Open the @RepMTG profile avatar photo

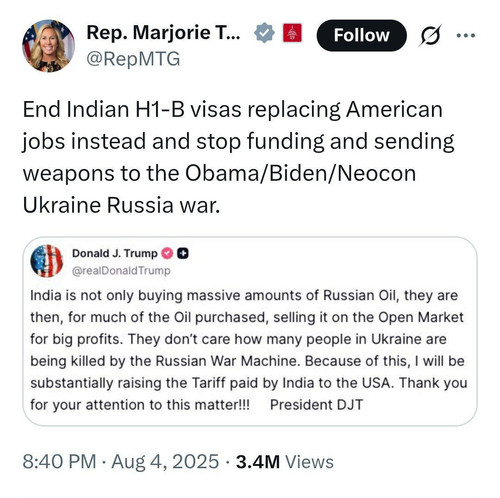pyautogui.click(x=48, y=46)
